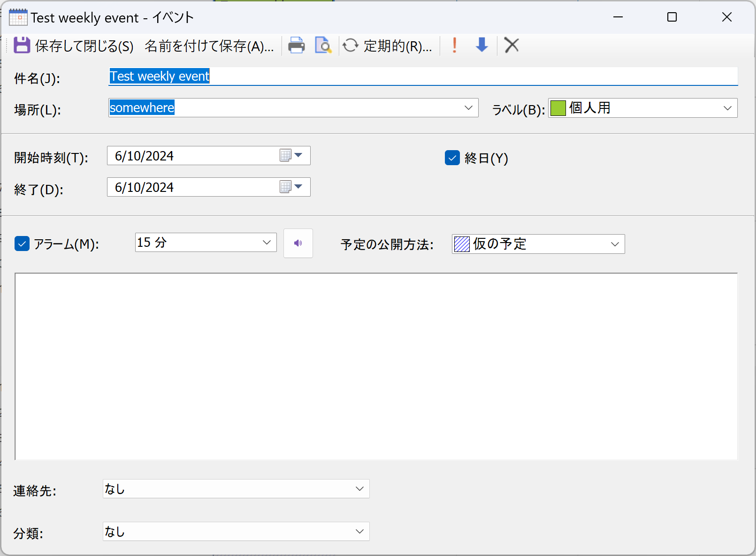Open print preview magnifier icon
Screen dimensions: 756x556
point(323,46)
